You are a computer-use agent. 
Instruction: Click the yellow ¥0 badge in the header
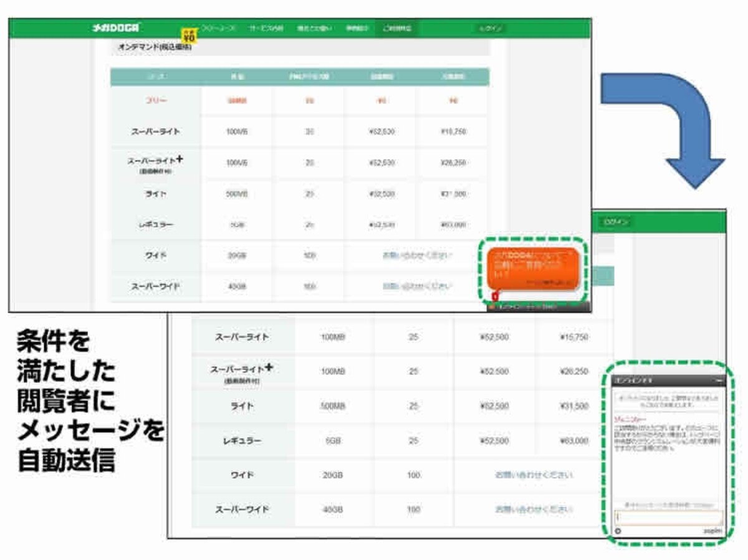(188, 36)
